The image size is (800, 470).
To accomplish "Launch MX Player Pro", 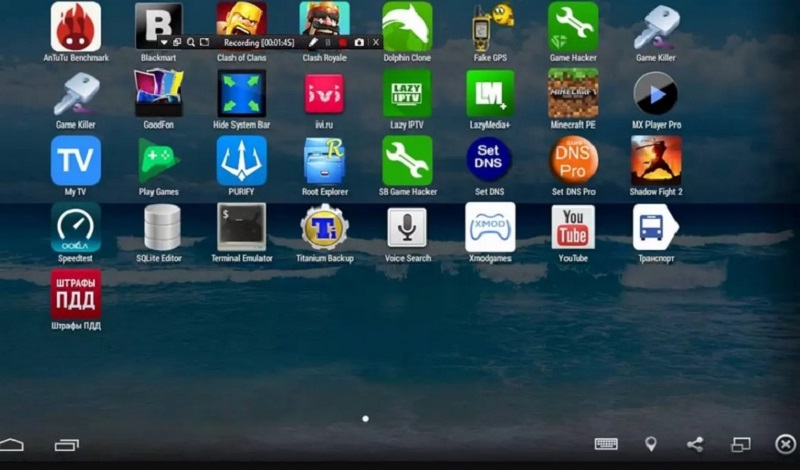I will click(656, 93).
